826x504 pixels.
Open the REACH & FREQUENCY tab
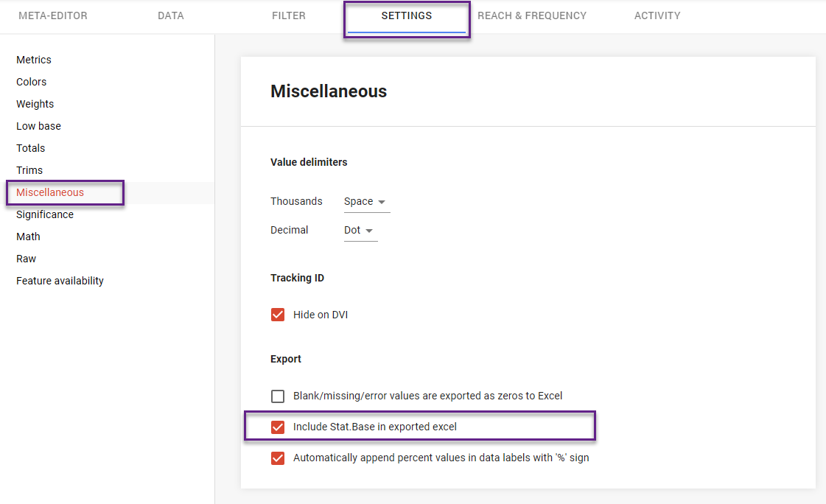[x=532, y=15]
